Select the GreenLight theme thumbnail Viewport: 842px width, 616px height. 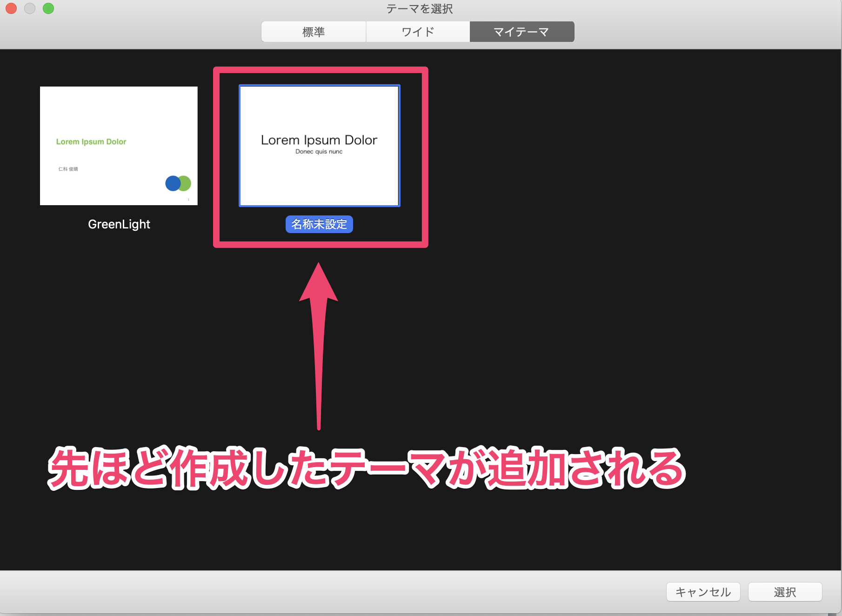click(119, 146)
